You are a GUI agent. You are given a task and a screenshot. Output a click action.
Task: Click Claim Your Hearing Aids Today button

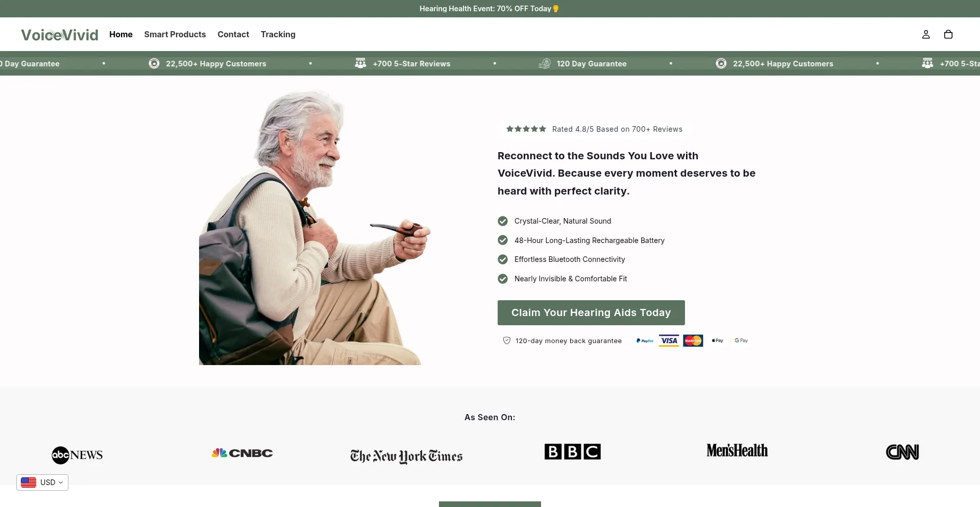point(591,312)
